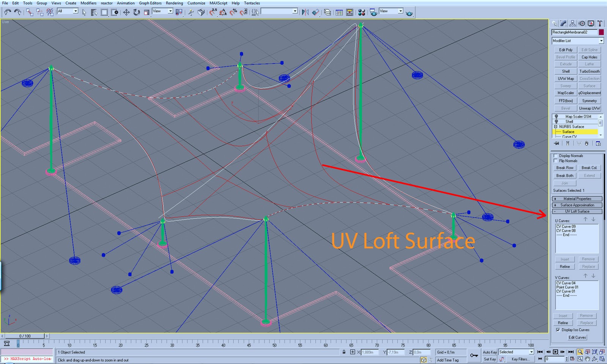Open the Graph Editors menu
This screenshot has width=607, height=364.
click(x=150, y=3)
